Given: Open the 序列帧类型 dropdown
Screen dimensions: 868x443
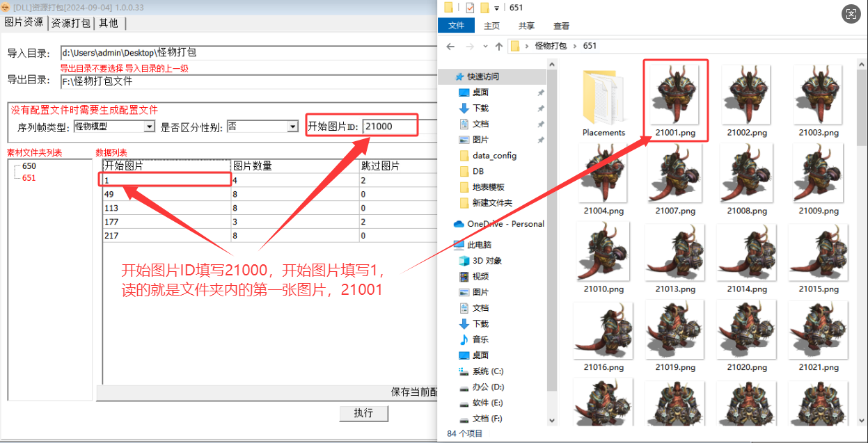Looking at the screenshot, I should [x=149, y=127].
